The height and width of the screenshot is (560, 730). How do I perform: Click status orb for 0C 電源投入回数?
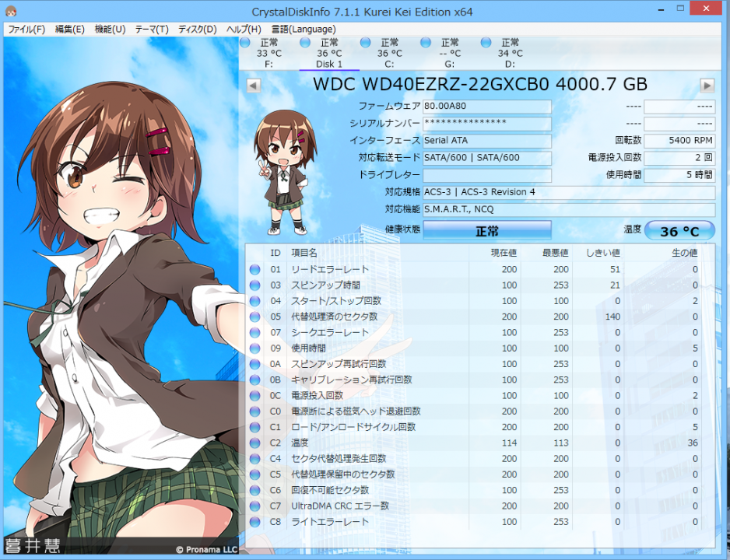254,396
